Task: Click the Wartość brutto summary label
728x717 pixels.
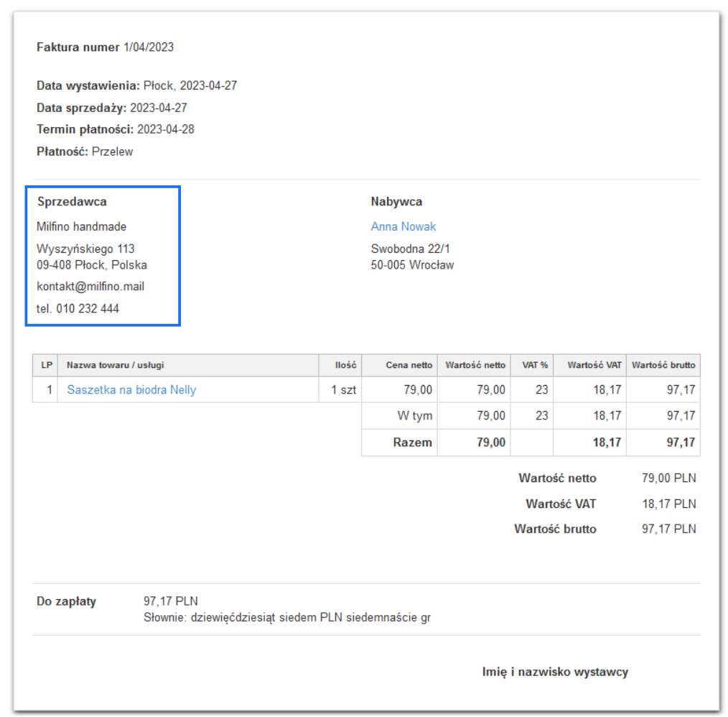Action: pyautogui.click(x=555, y=529)
